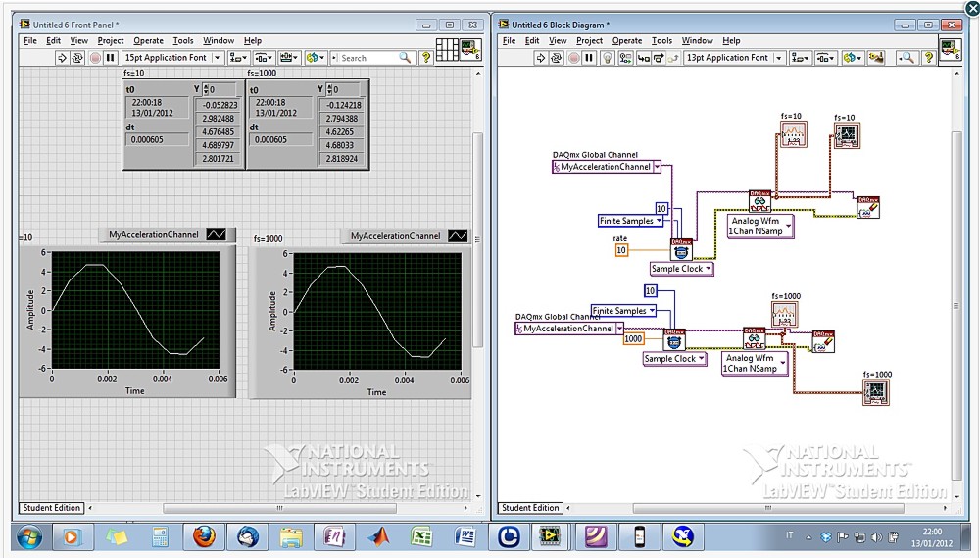Click the Run arrow in Front Panel toolbar
The image size is (980, 558).
tap(63, 58)
